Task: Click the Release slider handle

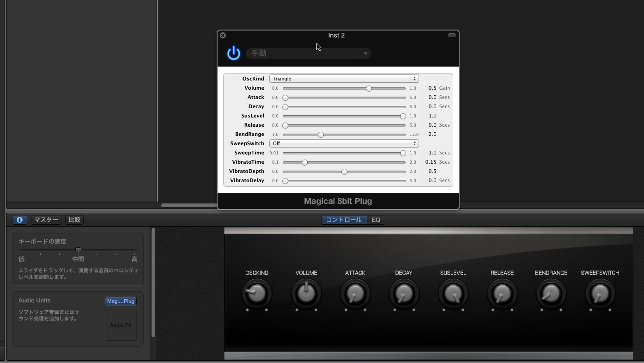Action: point(286,125)
